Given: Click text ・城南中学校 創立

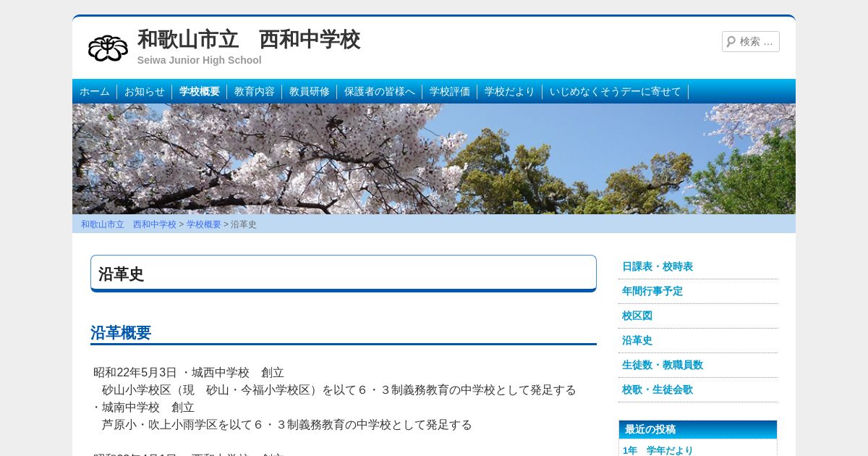Looking at the screenshot, I should pos(142,407).
